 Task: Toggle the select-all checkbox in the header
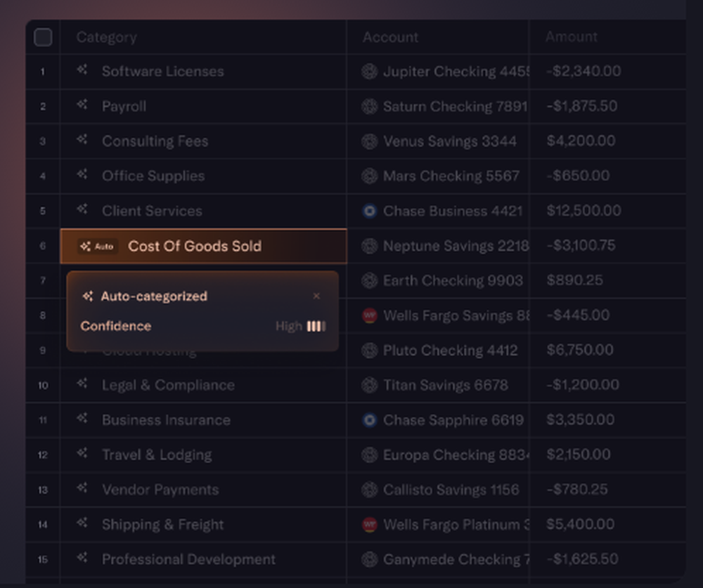click(x=43, y=37)
